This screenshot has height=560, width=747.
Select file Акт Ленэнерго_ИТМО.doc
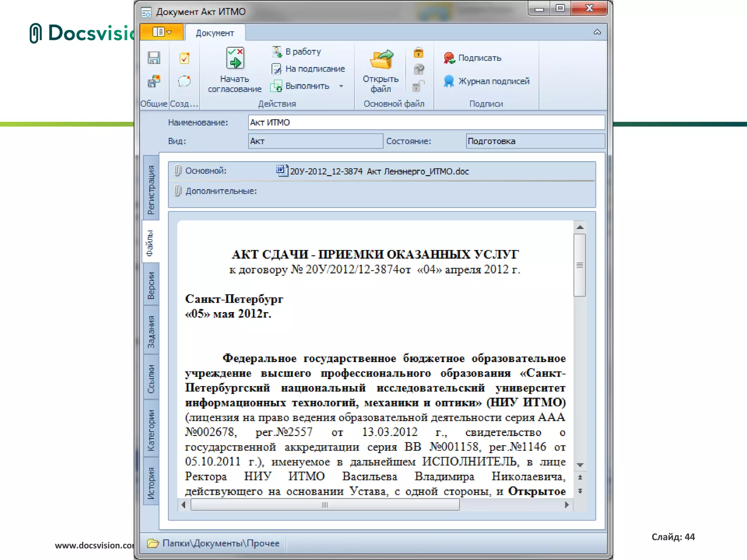[x=379, y=171]
